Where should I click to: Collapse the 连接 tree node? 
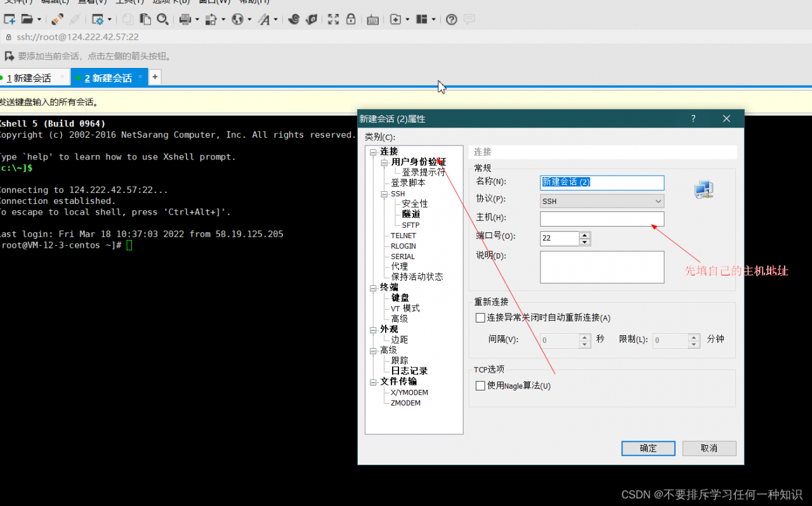pos(373,152)
